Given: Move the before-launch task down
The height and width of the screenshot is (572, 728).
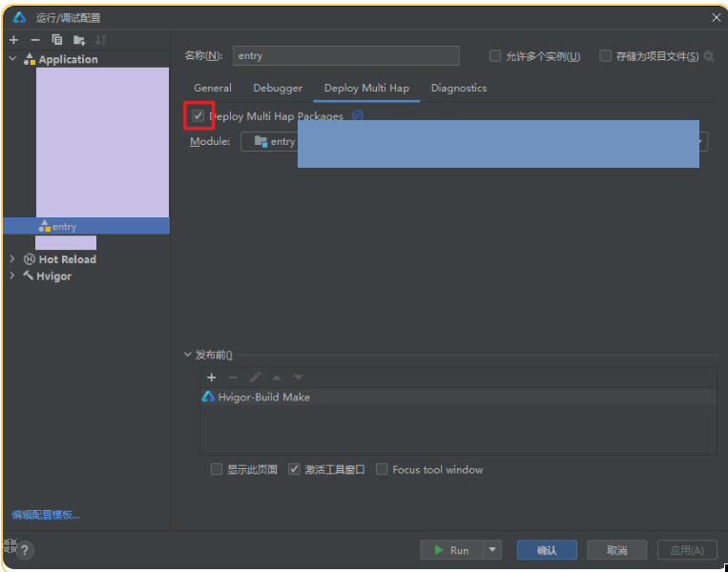Looking at the screenshot, I should [x=298, y=378].
